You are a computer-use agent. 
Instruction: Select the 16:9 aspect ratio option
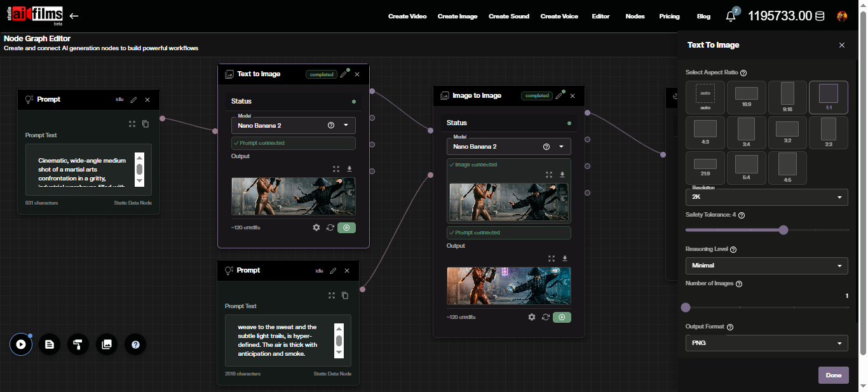(746, 97)
